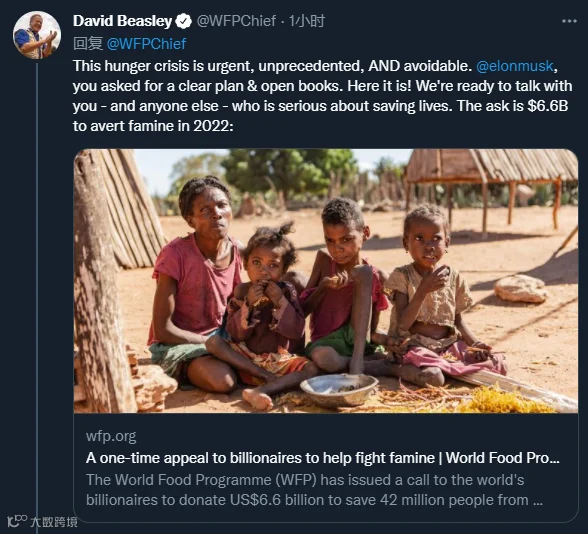
Task: Click the link card description text
Action: coord(314,490)
